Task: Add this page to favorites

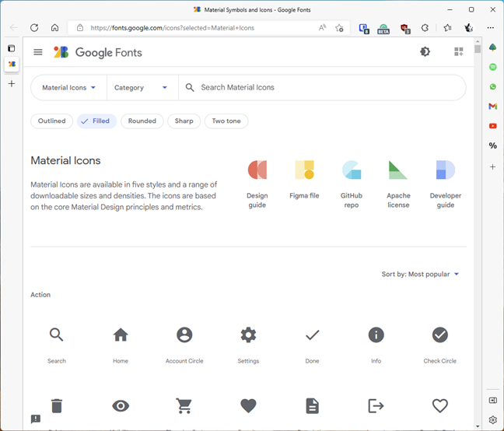Action: coord(339,28)
